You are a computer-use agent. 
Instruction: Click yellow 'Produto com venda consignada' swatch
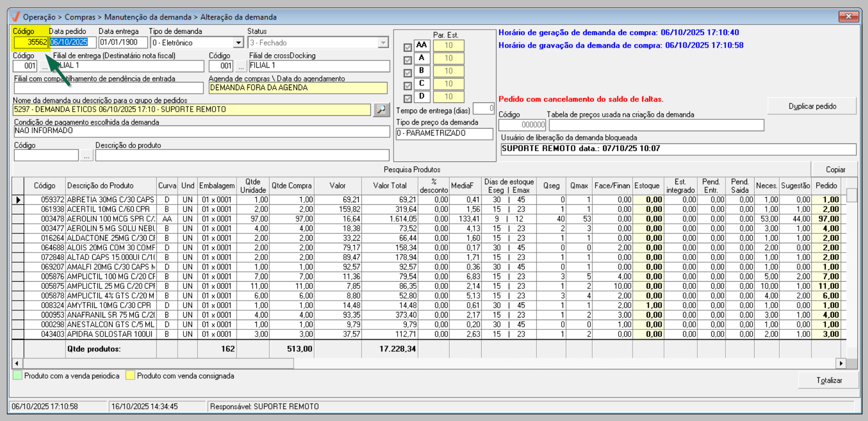130,375
